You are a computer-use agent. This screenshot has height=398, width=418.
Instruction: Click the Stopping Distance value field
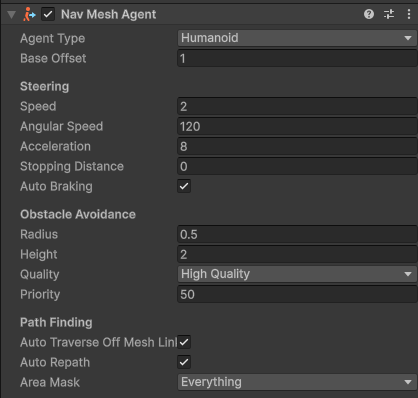point(297,166)
